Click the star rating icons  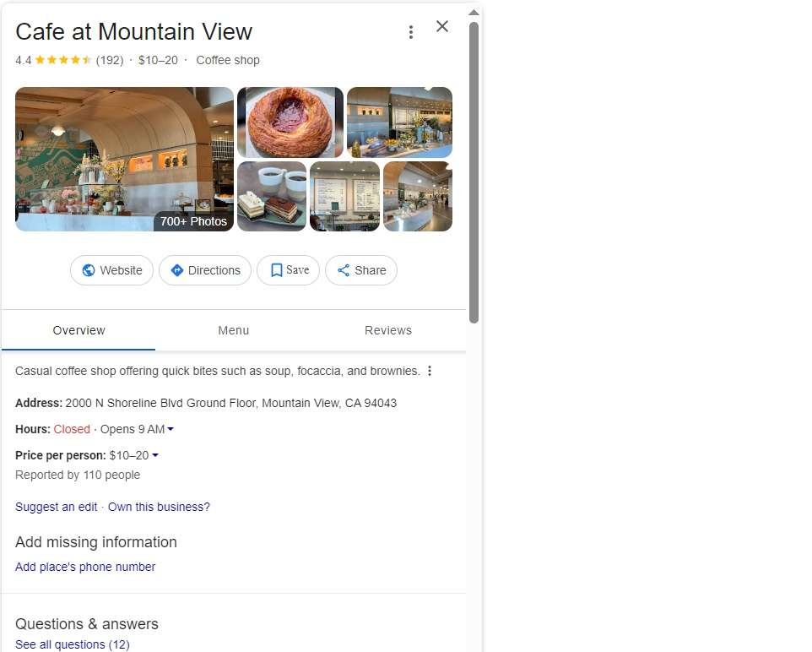(63, 60)
